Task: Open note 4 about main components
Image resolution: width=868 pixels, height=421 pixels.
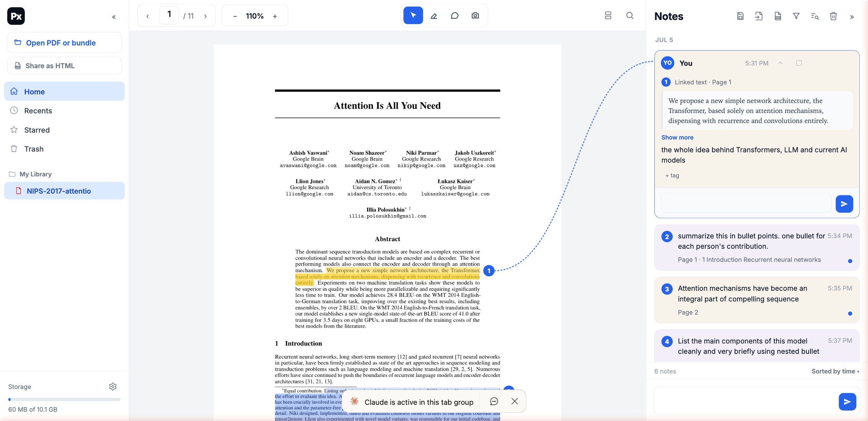Action: pyautogui.click(x=757, y=346)
